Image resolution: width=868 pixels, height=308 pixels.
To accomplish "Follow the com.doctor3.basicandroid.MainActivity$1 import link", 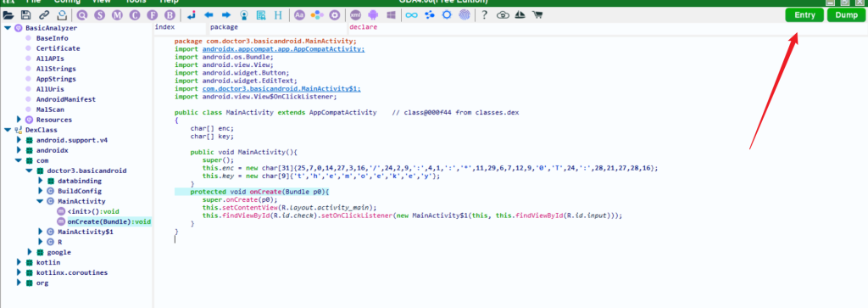I will [x=281, y=89].
